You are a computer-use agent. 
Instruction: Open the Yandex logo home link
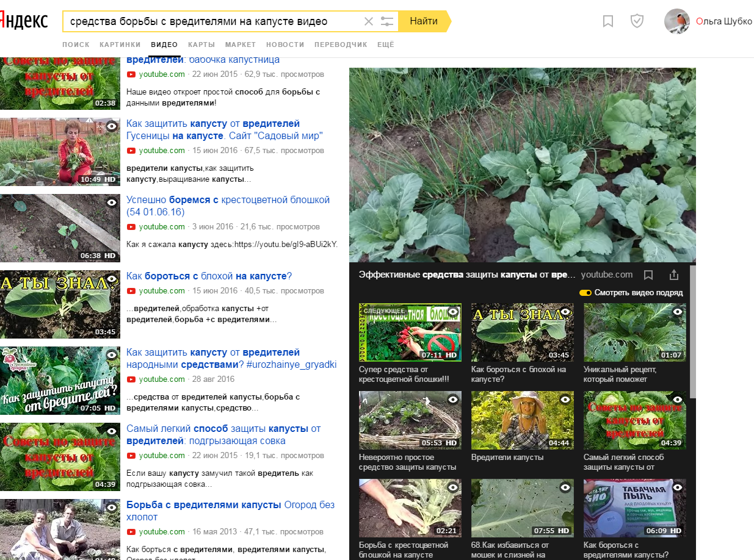click(x=24, y=20)
